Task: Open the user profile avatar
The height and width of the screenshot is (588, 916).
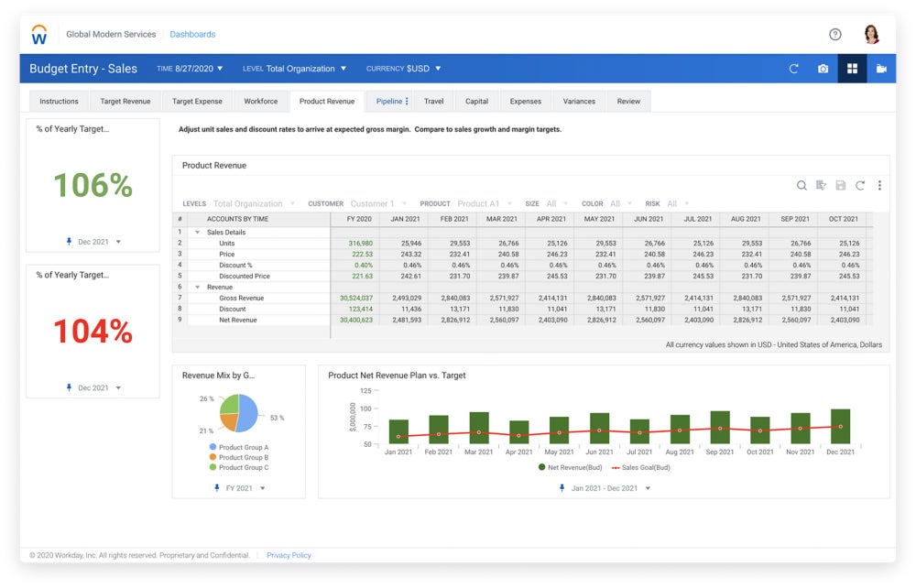Action: (871, 35)
